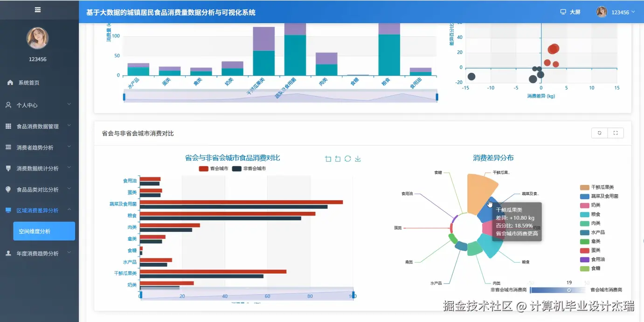This screenshot has width=644, height=322.
Task: Click the icon beside 消费数据统计分析
Action: [x=8, y=168]
